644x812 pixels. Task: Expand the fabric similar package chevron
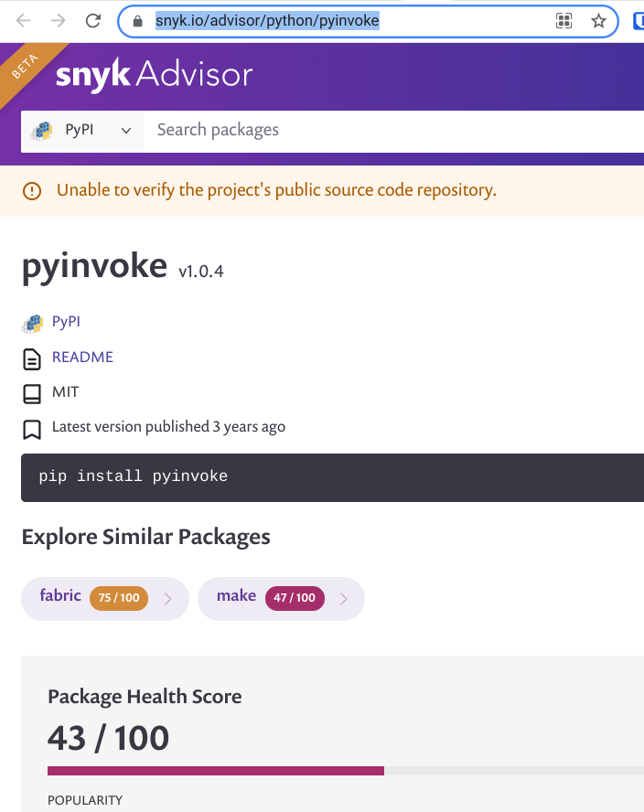point(167,599)
